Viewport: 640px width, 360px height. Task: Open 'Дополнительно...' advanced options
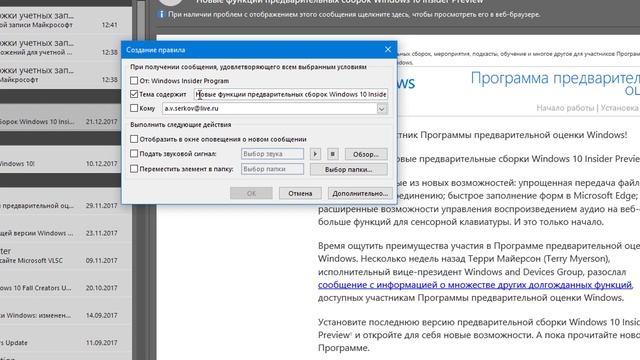point(360,193)
